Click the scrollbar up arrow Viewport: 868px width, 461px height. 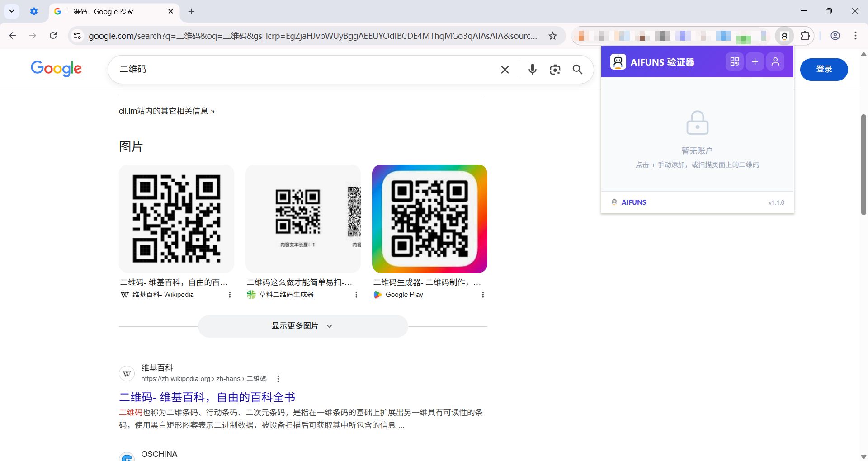coord(863,54)
